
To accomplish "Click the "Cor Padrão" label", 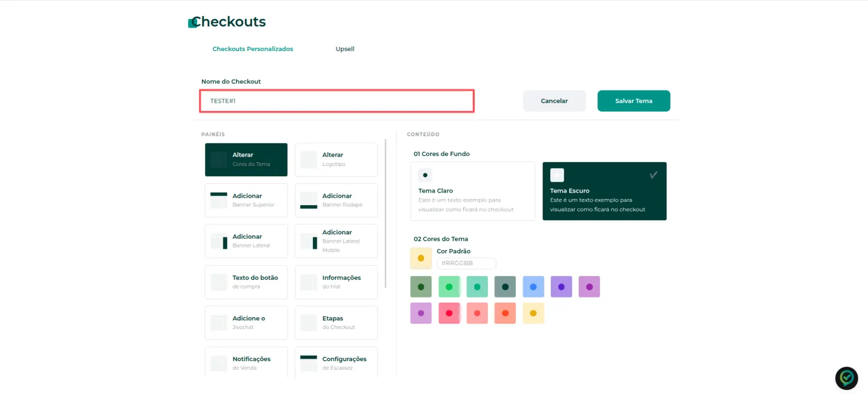I will click(x=454, y=252).
